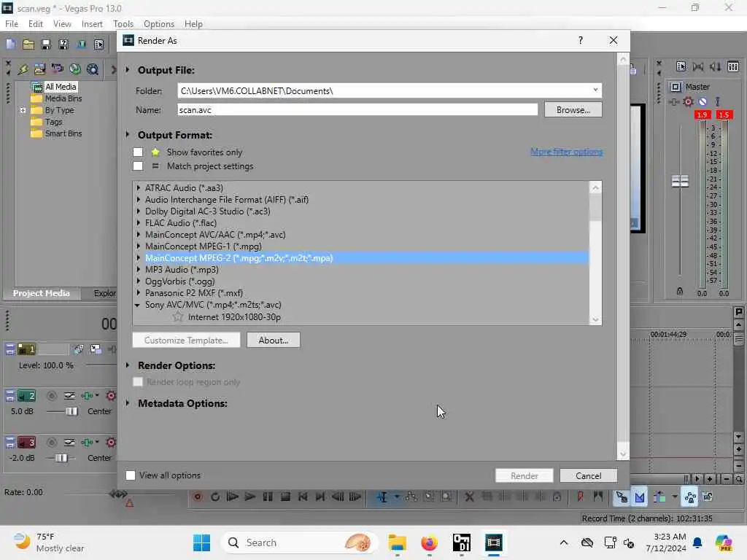Click the Insert Marker icon in the editing toolbar
This screenshot has width=747, height=560.
pos(580,497)
